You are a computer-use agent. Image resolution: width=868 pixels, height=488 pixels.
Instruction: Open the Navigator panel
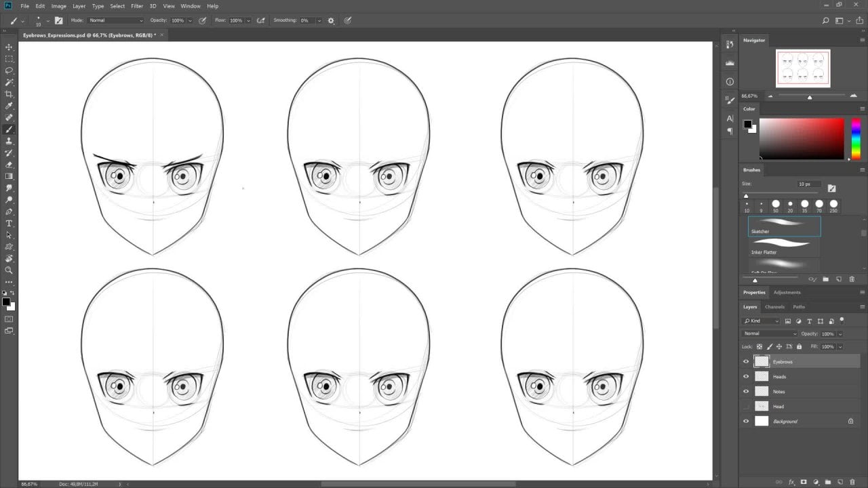click(x=754, y=40)
